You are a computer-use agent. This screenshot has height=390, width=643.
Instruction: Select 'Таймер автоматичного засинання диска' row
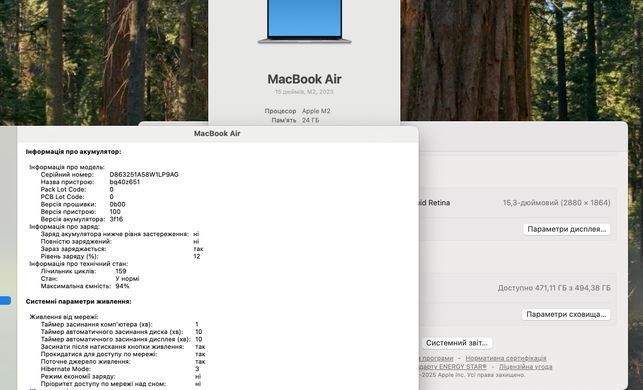121,332
